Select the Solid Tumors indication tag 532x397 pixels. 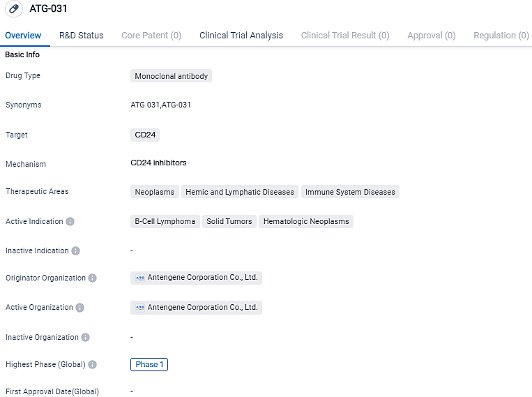tap(229, 222)
